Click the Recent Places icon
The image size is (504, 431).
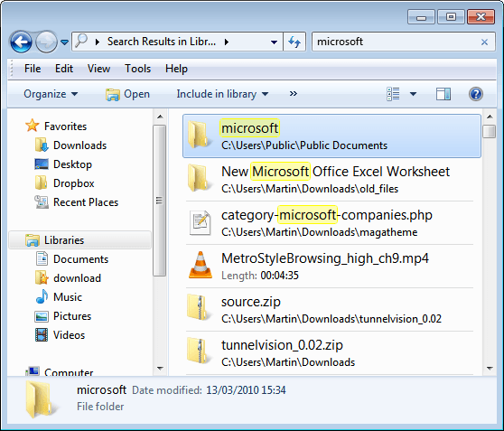[x=42, y=202]
